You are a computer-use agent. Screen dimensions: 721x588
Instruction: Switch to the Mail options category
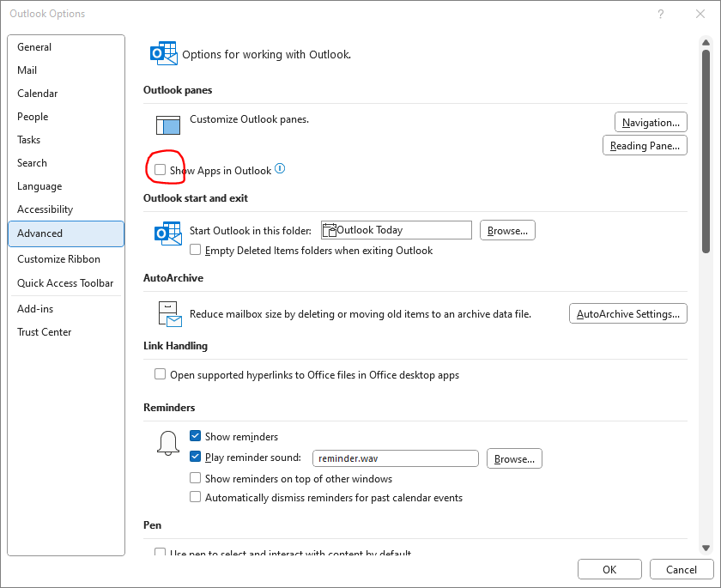click(66, 70)
